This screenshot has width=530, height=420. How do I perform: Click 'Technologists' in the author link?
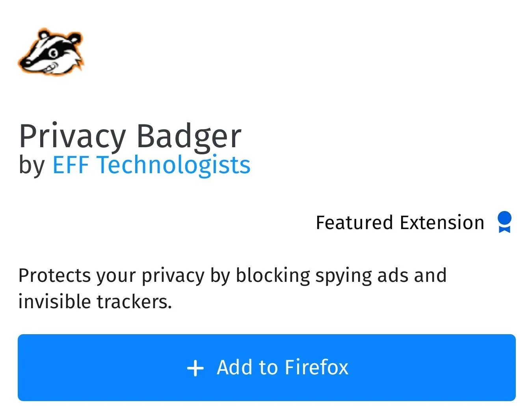(174, 165)
